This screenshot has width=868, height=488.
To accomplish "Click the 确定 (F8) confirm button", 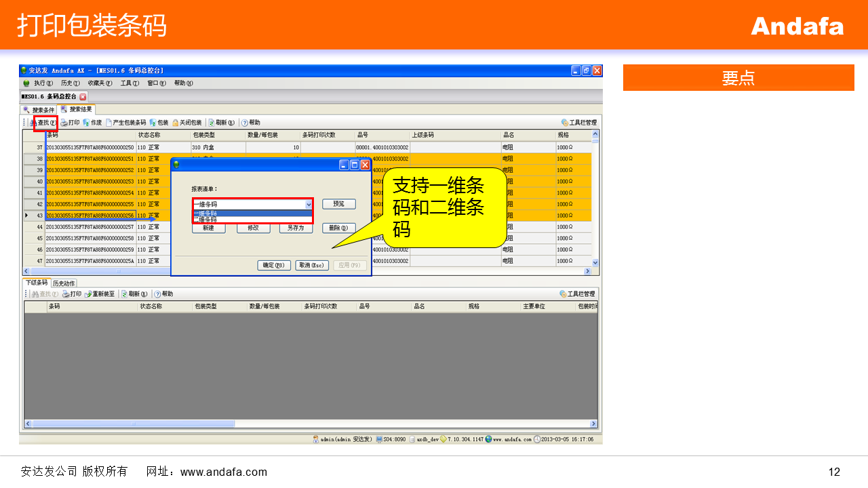I will tap(274, 266).
